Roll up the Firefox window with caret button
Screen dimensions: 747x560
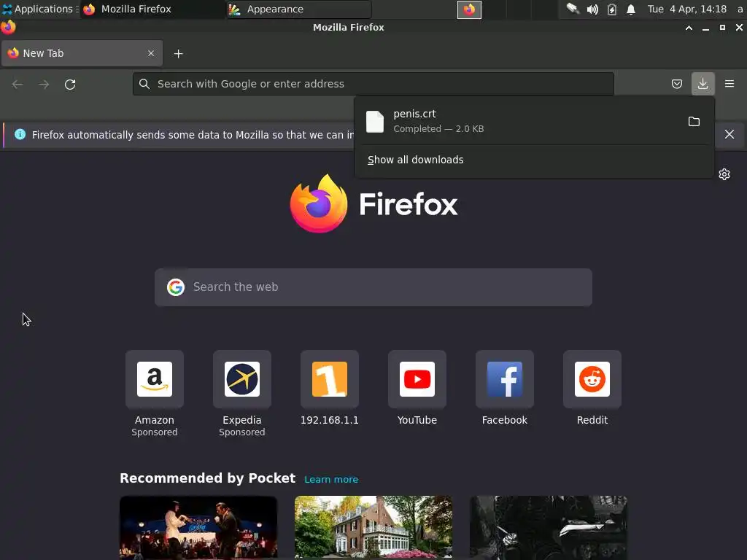click(689, 28)
